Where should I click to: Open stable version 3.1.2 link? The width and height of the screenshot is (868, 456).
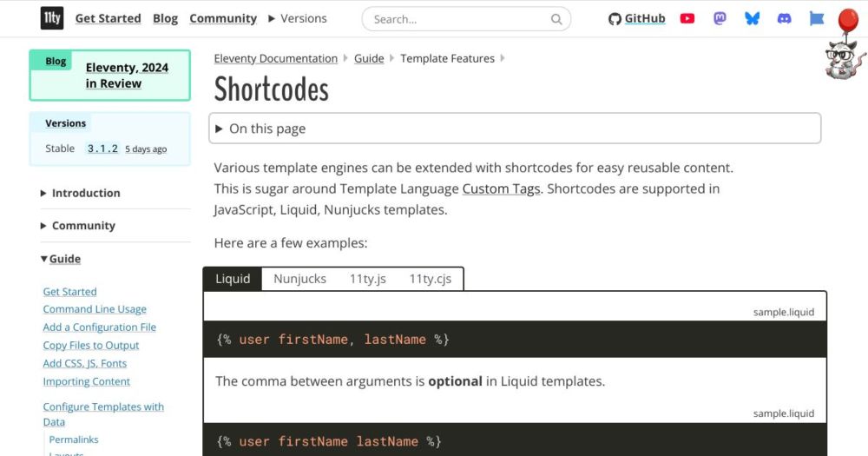click(102, 149)
